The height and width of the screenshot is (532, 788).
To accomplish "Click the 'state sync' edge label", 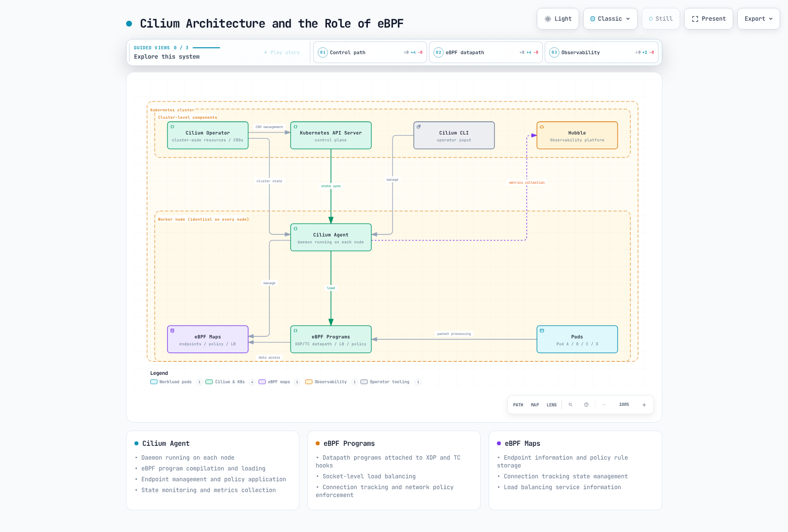I will point(331,186).
